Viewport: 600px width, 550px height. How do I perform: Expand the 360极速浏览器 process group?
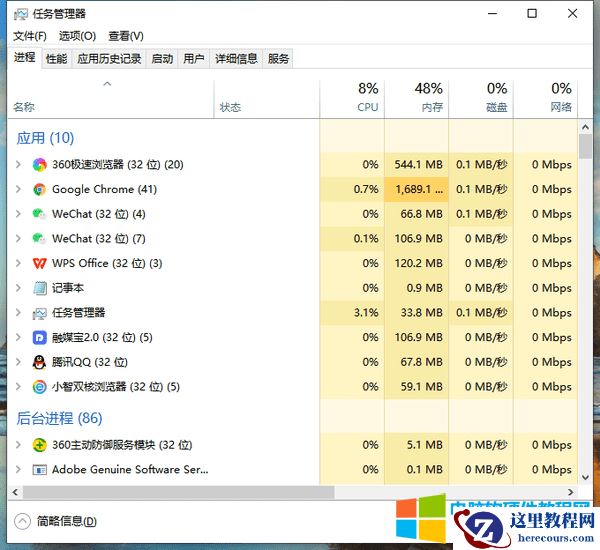(18, 165)
